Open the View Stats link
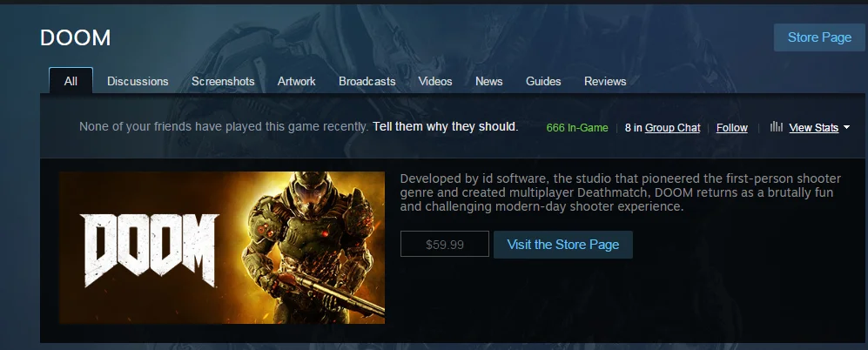 [814, 128]
